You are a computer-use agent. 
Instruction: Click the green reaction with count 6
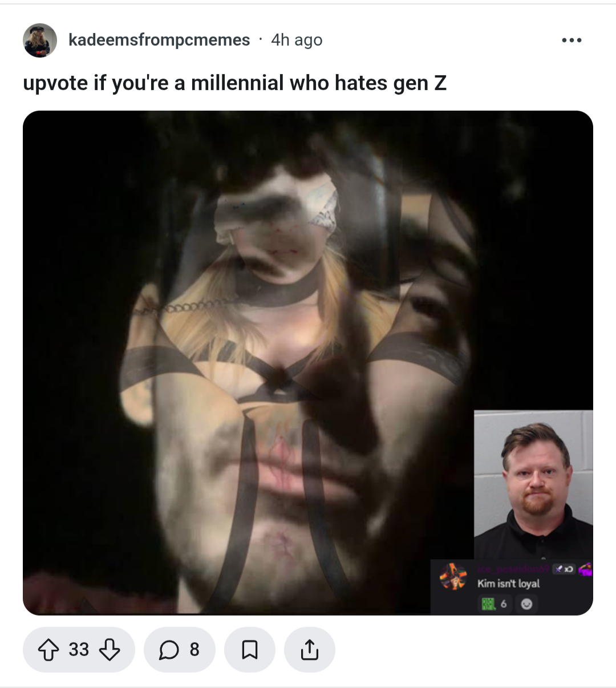pos(495,604)
